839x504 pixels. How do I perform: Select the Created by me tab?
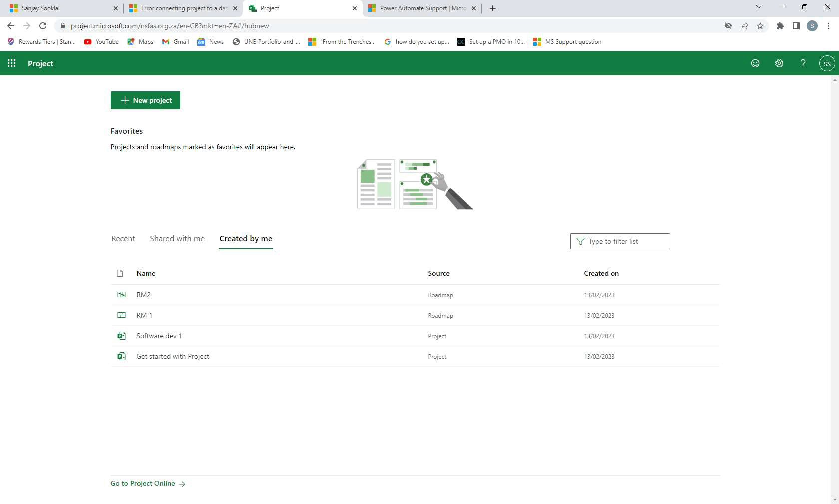pyautogui.click(x=246, y=239)
